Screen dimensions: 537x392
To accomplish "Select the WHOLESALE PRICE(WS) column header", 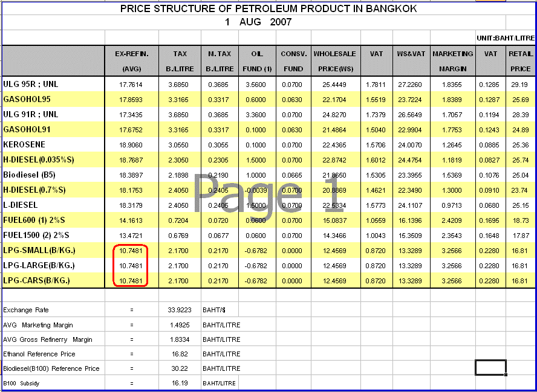I will coord(334,61).
